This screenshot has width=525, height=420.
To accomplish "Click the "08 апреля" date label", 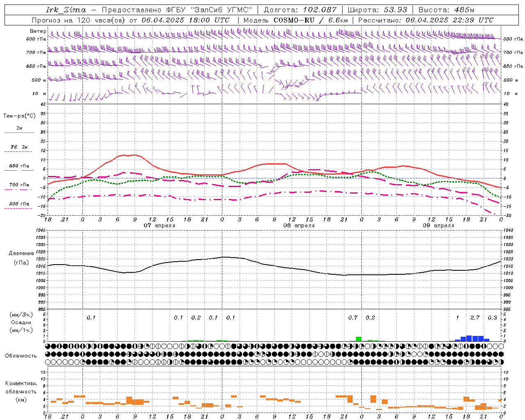I will [x=299, y=226].
